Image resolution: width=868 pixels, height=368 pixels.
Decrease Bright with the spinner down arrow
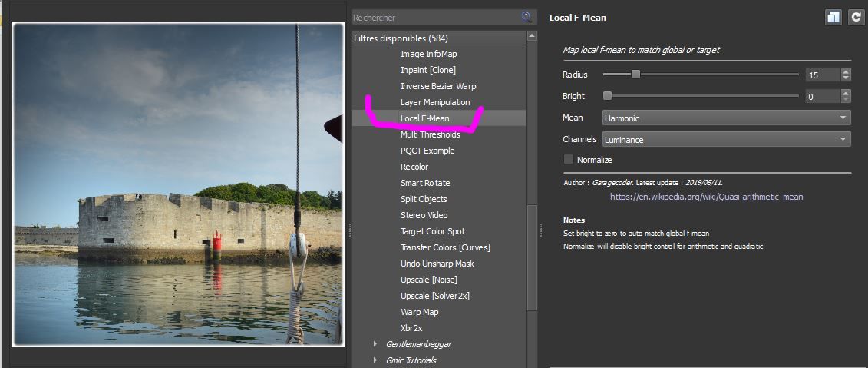coord(845,100)
